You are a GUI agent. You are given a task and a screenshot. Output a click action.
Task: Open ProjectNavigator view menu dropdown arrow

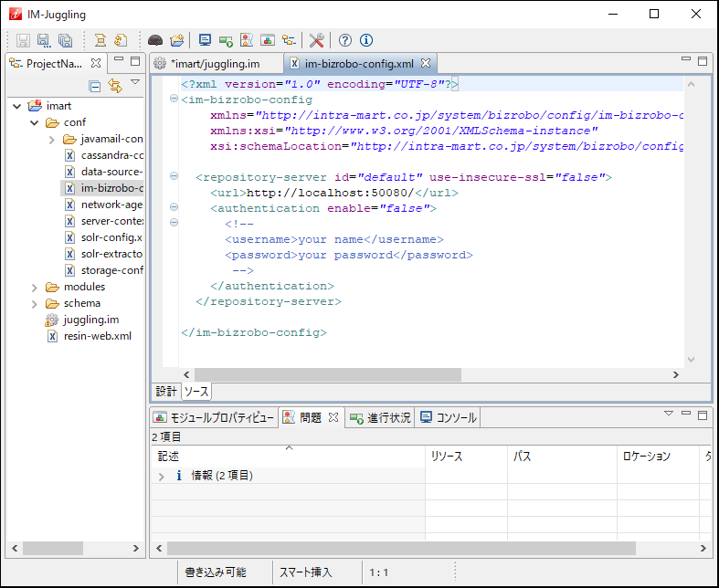point(135,82)
